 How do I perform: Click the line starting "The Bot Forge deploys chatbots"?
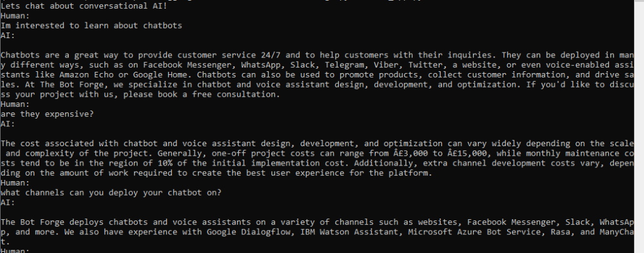tap(316, 222)
